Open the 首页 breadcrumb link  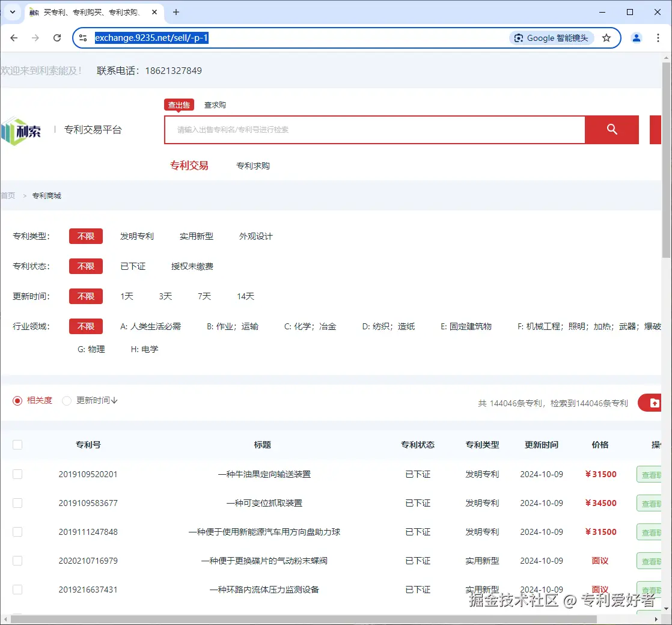8,195
